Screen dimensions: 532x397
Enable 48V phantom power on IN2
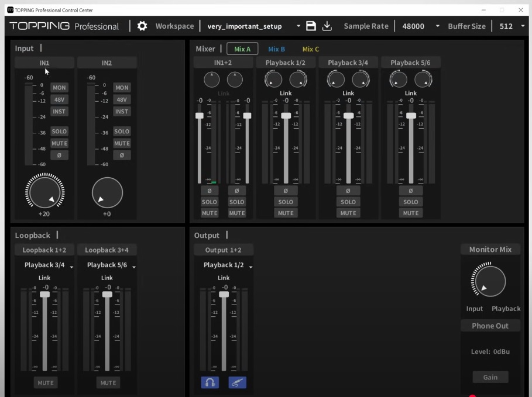tap(122, 99)
